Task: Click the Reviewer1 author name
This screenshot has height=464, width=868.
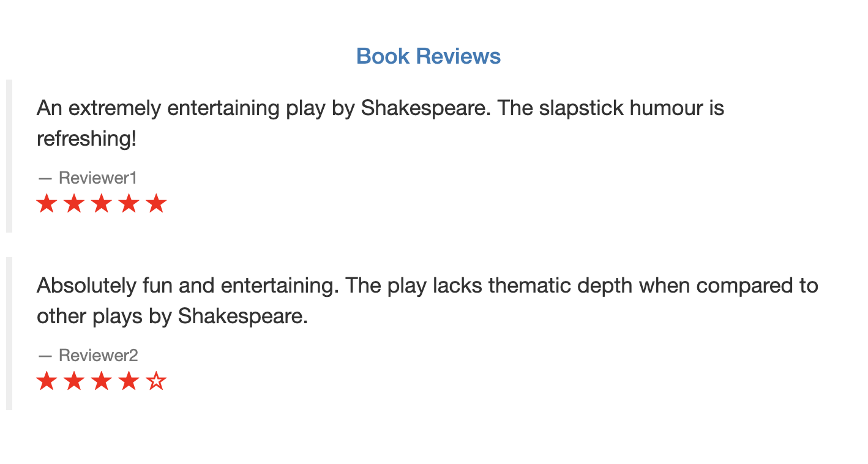Action: pos(97,178)
